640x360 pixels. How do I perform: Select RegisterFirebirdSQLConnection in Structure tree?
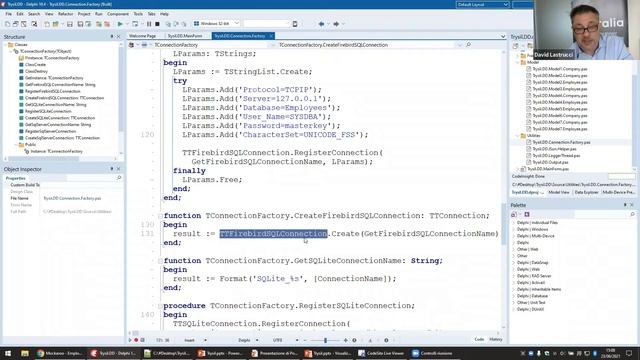53,91
